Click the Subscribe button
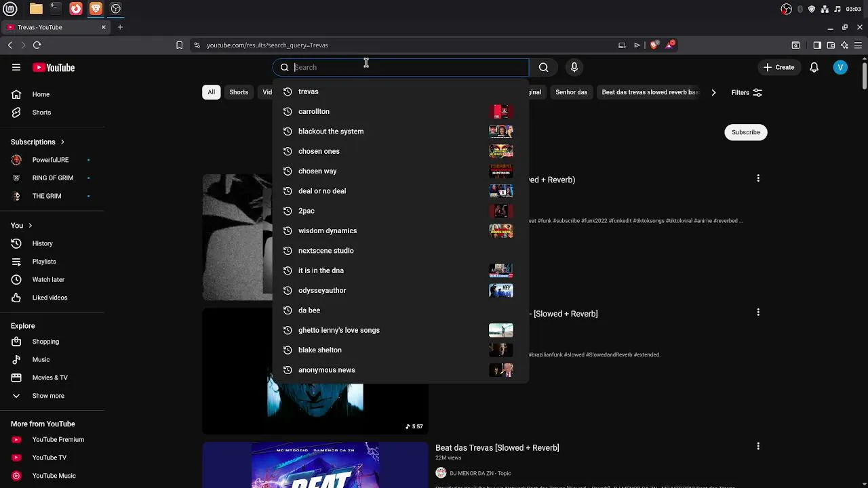 (746, 132)
